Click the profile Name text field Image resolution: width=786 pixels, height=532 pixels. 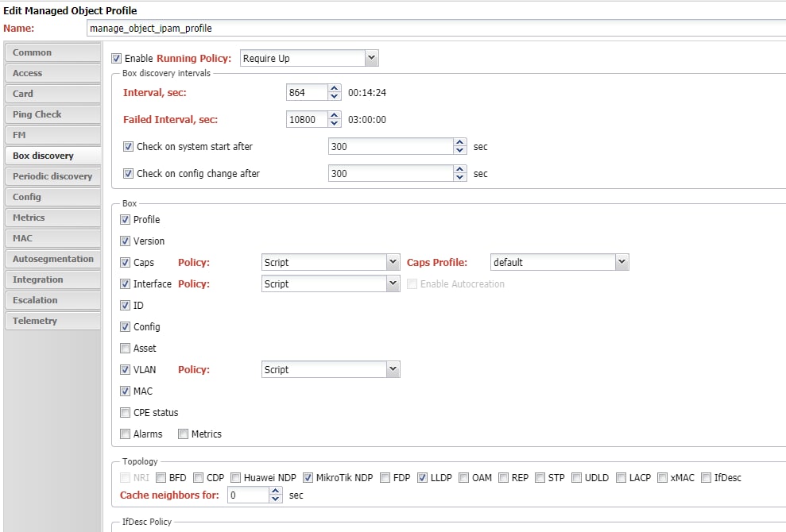436,28
